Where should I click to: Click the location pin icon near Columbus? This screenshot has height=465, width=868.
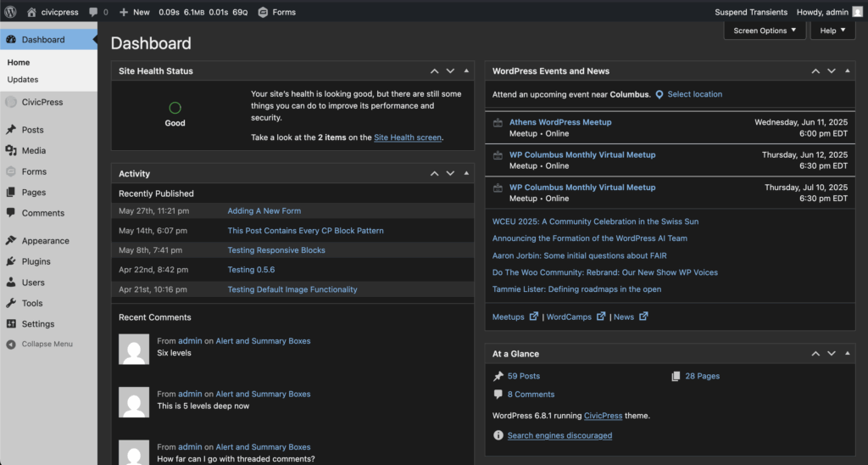[x=659, y=95]
